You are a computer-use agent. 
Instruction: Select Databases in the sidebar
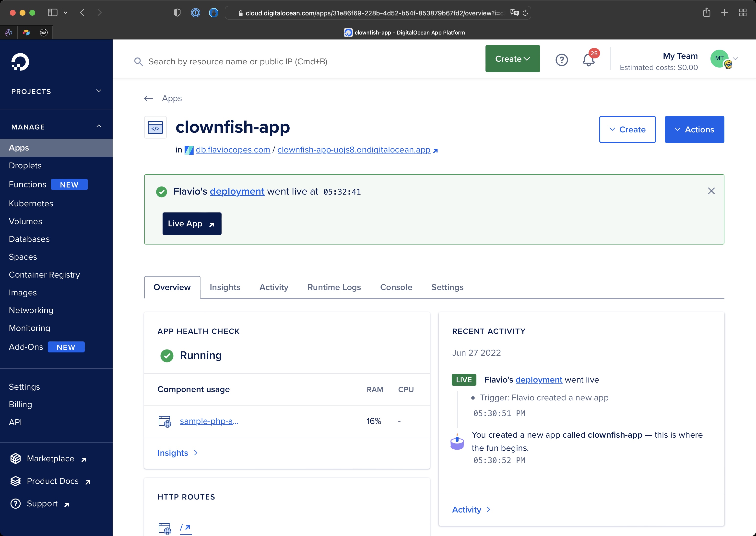coord(29,239)
